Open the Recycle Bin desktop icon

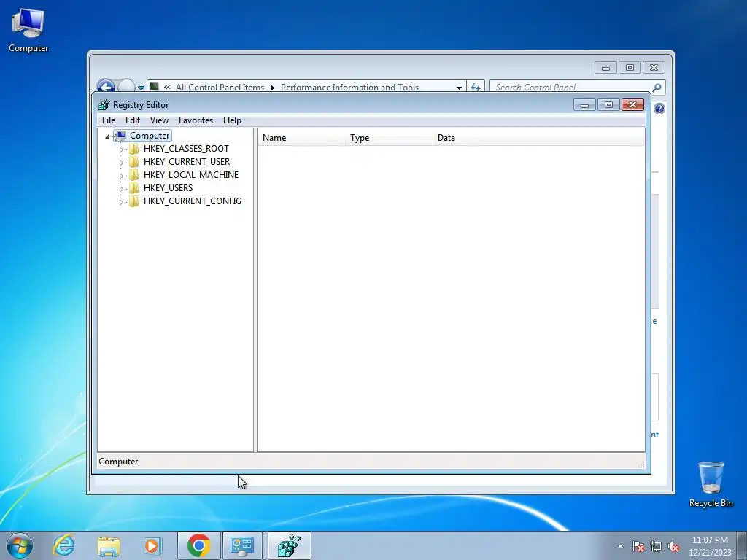pos(711,484)
